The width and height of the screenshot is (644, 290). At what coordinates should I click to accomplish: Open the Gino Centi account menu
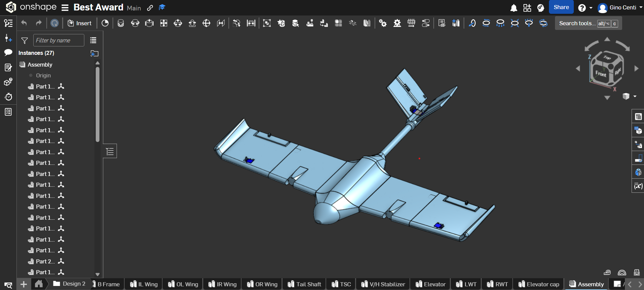620,8
